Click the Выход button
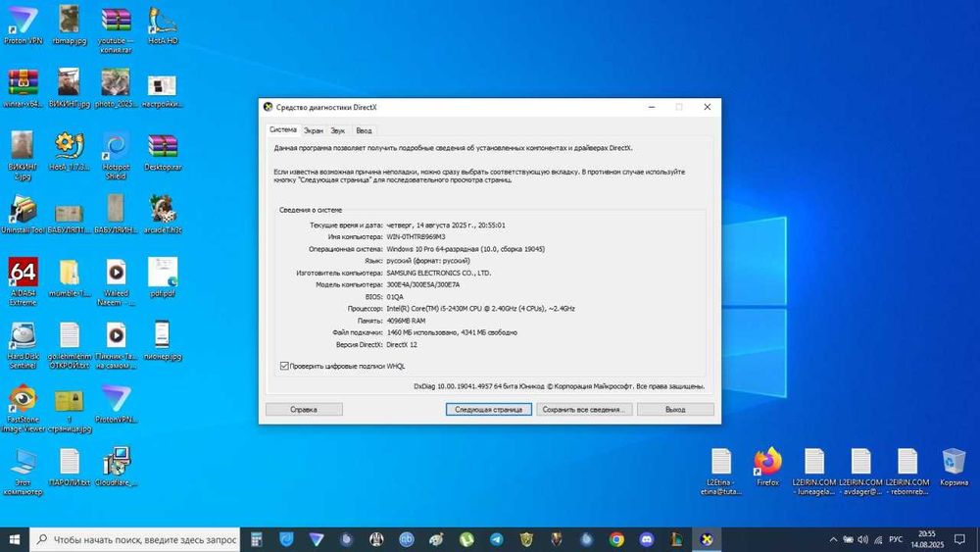 (675, 410)
